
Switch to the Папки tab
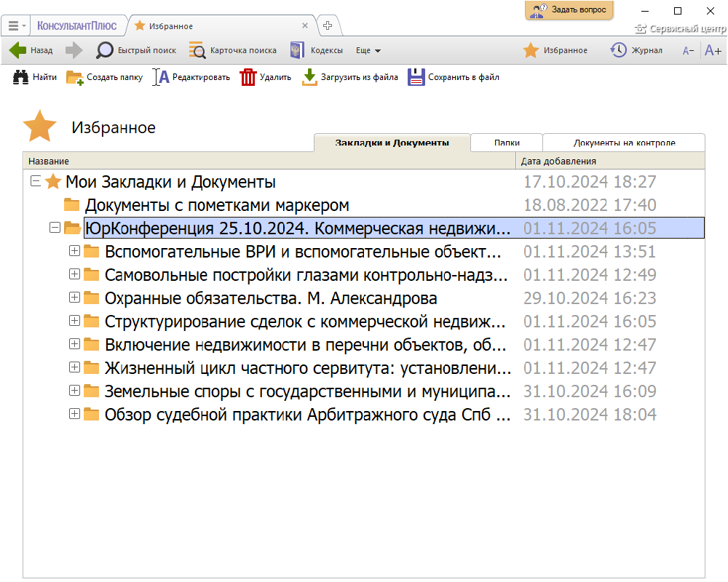[507, 143]
